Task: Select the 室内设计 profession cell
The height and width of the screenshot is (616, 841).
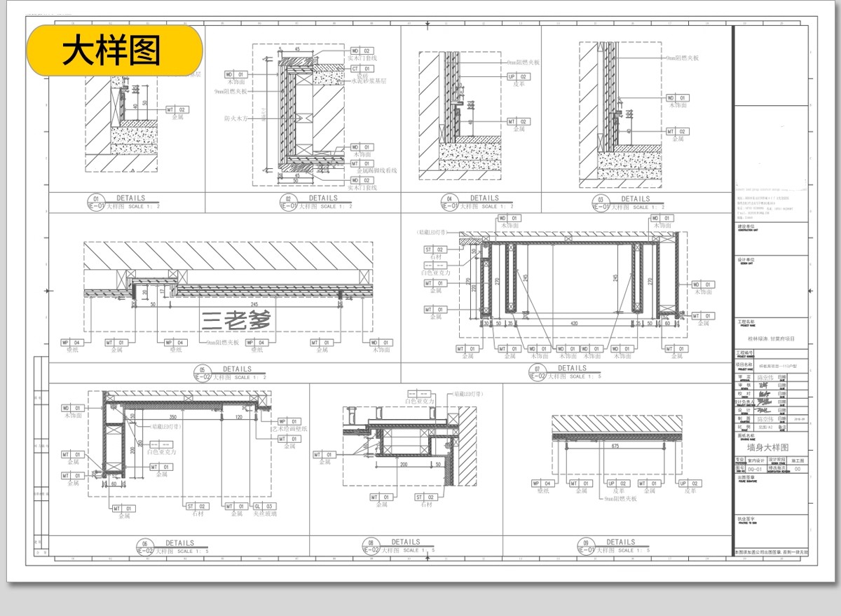Action: [x=755, y=461]
